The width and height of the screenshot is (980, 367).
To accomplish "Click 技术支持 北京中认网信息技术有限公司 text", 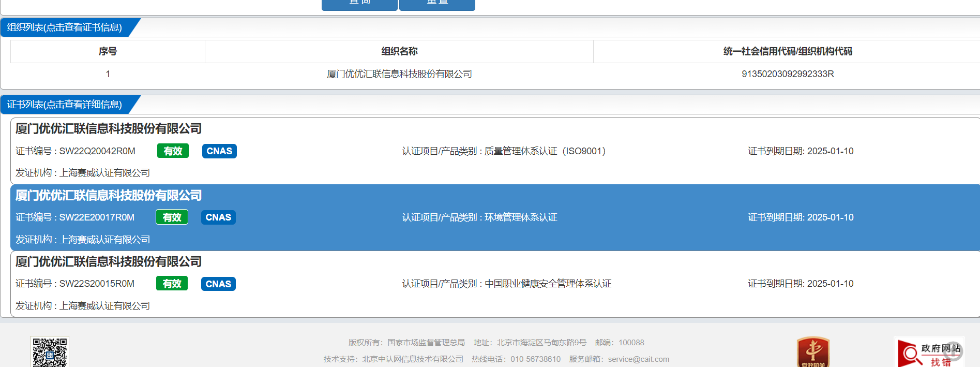I will coord(394,359).
